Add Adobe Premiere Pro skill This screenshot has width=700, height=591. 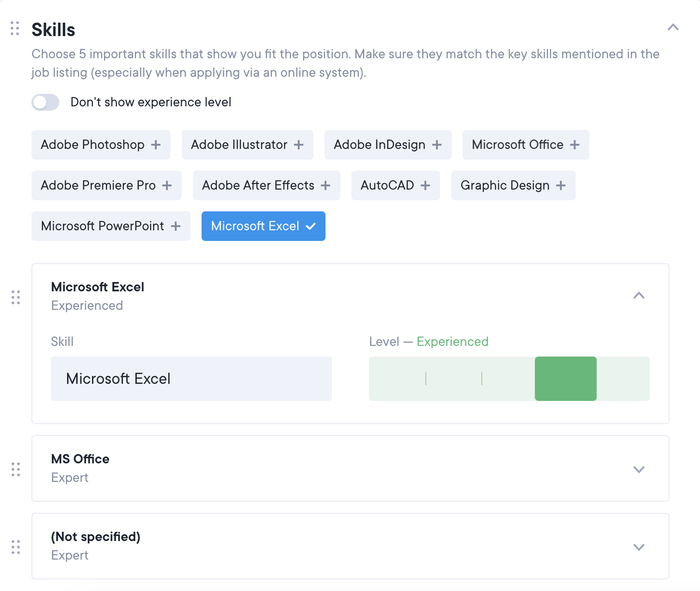point(106,185)
